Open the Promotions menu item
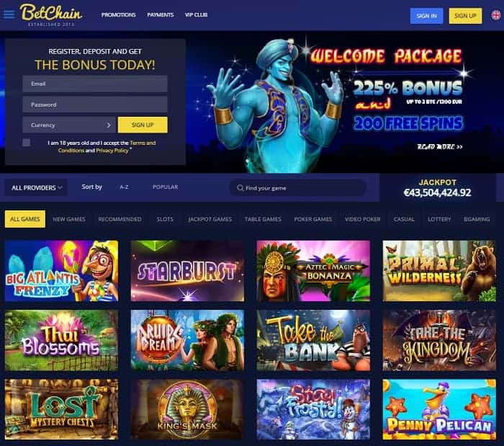The width and height of the screenshot is (504, 446). click(118, 15)
